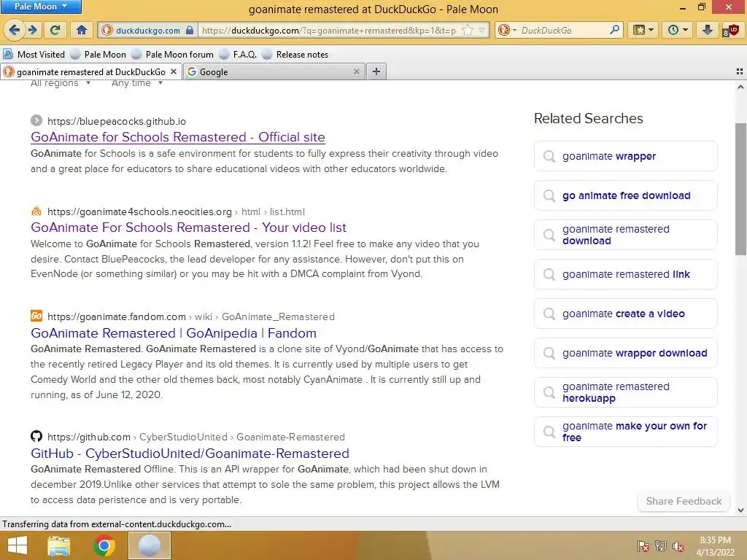Click the scrollbar up arrow
The height and width of the screenshot is (560, 747).
pyautogui.click(x=740, y=87)
